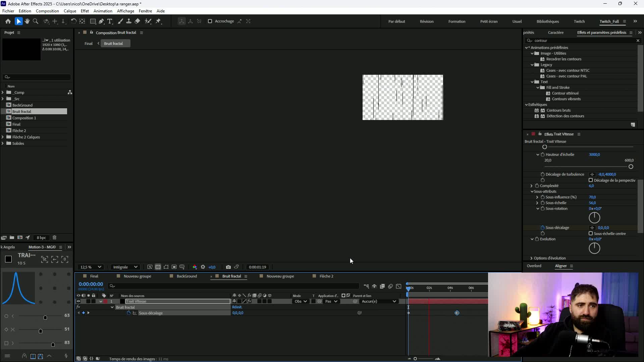
Task: Delete selected item with project trash icon
Action: coord(54,238)
